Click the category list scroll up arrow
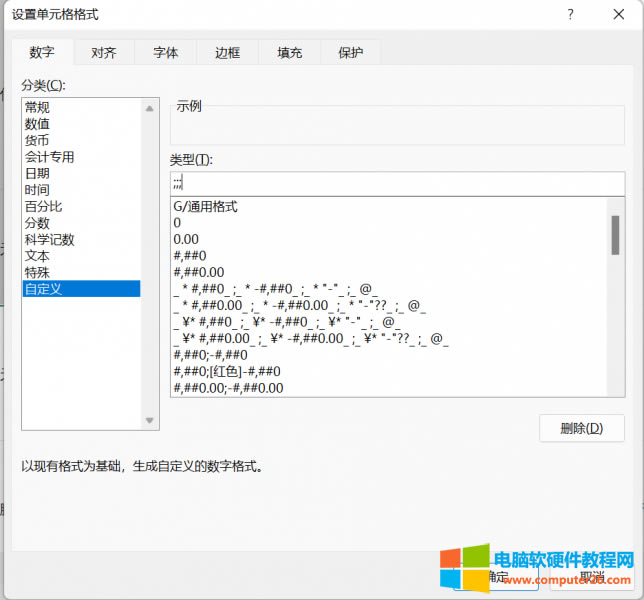 coord(150,107)
